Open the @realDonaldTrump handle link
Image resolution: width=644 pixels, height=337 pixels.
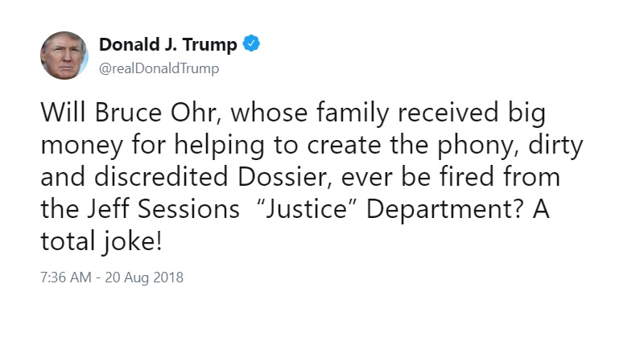coord(159,68)
